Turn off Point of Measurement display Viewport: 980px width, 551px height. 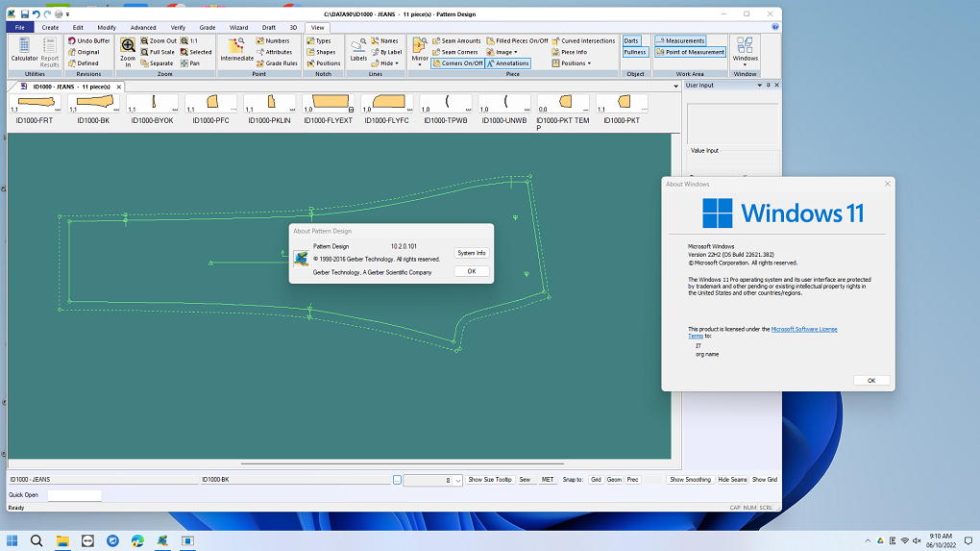click(690, 52)
